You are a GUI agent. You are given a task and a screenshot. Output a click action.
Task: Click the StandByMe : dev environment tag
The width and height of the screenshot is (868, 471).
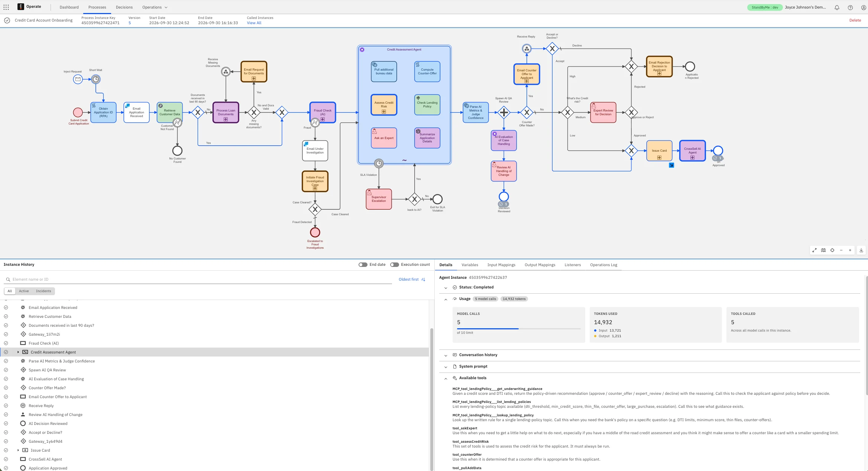pos(765,7)
